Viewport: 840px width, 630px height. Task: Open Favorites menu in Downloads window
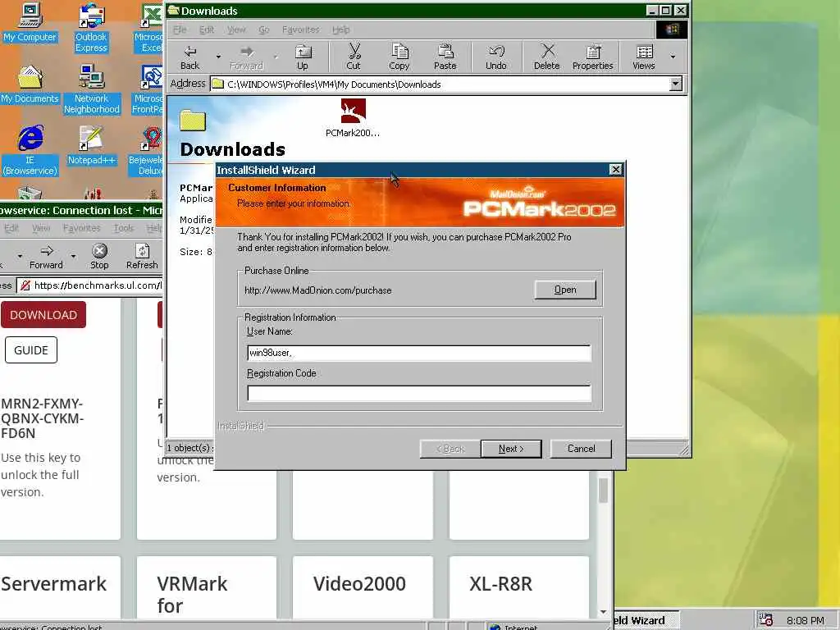(x=300, y=30)
